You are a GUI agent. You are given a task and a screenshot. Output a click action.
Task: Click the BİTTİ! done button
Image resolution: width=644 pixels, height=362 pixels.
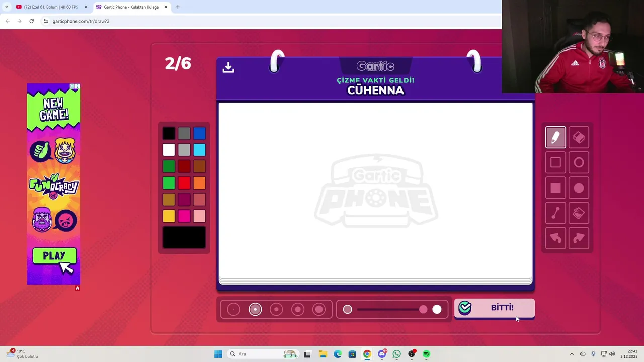coord(495,308)
